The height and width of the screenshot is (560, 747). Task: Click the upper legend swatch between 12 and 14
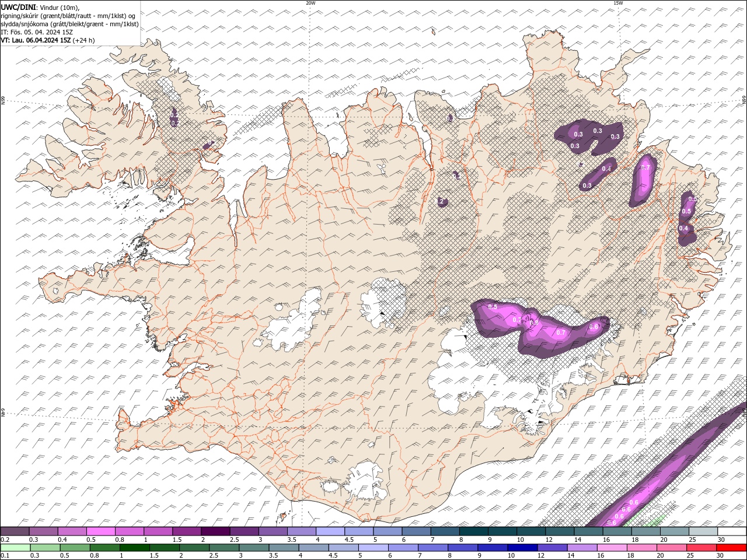click(560, 531)
